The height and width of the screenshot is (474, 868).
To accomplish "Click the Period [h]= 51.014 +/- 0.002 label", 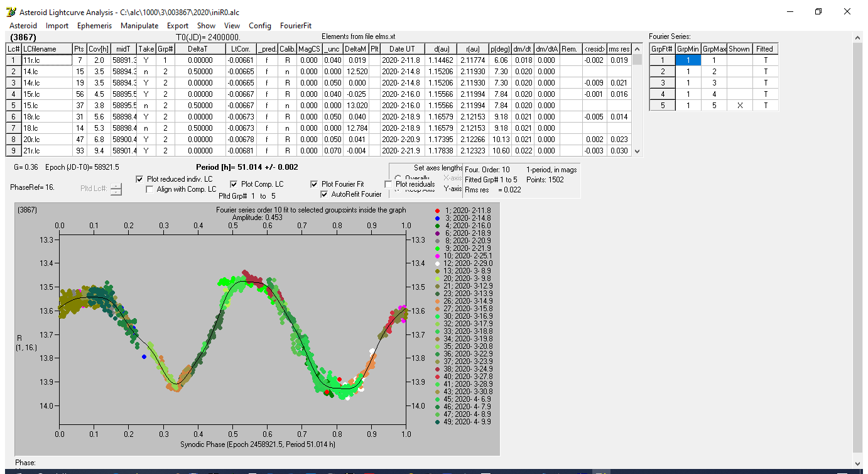I will 247,167.
